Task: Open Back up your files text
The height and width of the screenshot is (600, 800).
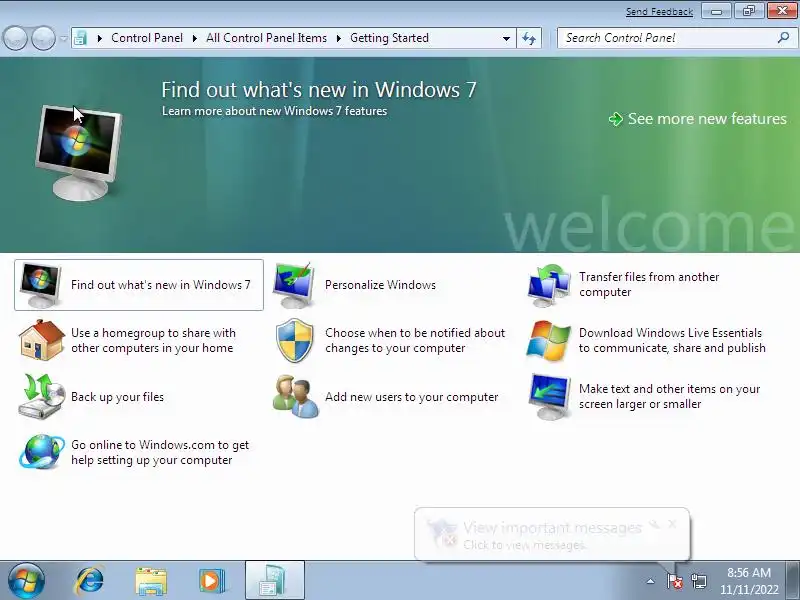Action: [117, 396]
